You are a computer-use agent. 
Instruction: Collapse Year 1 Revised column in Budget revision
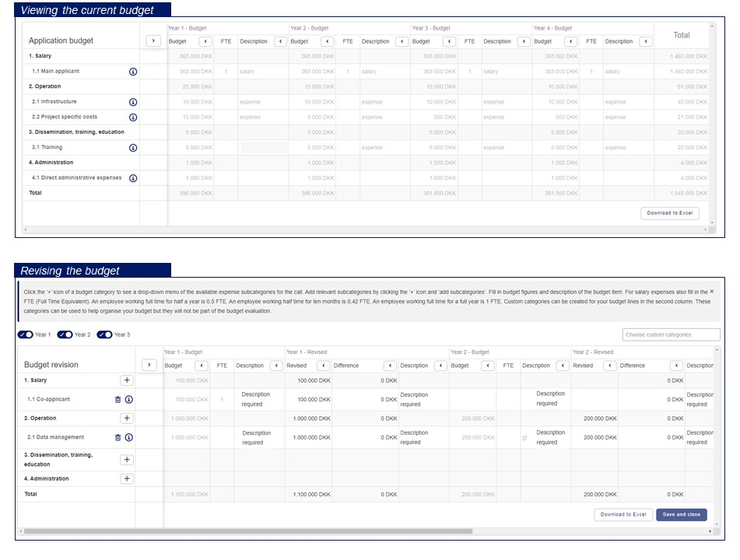pos(323,366)
